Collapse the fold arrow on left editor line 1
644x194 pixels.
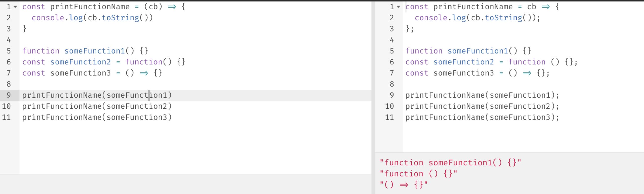click(15, 7)
